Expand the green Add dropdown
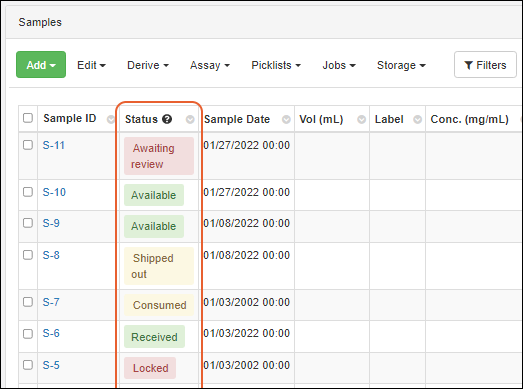Viewport: 523px width, 389px height. pyautogui.click(x=41, y=65)
